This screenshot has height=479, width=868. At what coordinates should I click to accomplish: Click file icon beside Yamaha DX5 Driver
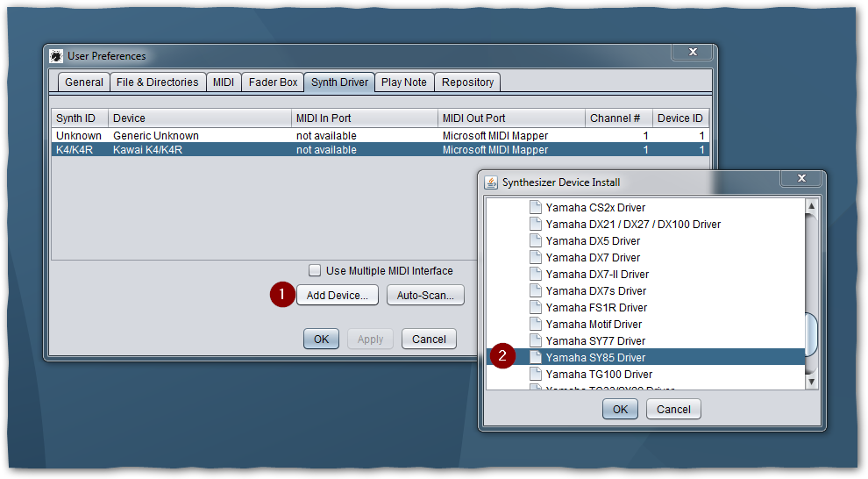coord(536,240)
